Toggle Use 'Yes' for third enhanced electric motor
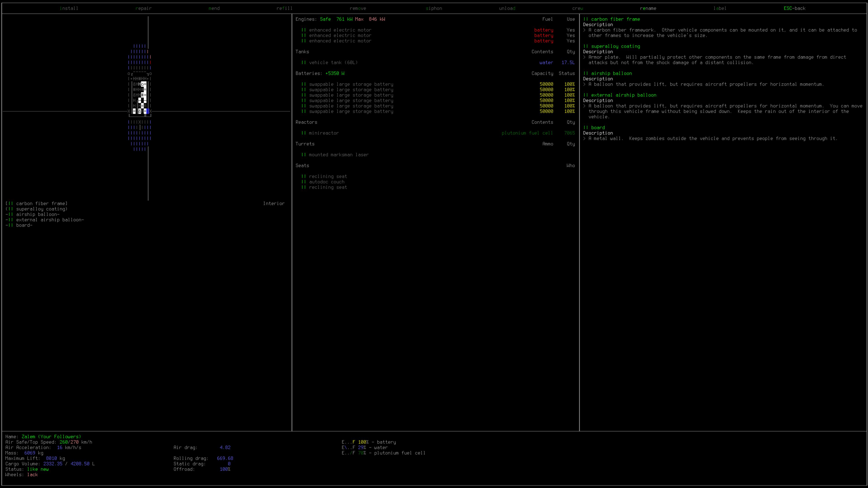This screenshot has height=488, width=868. click(x=571, y=41)
